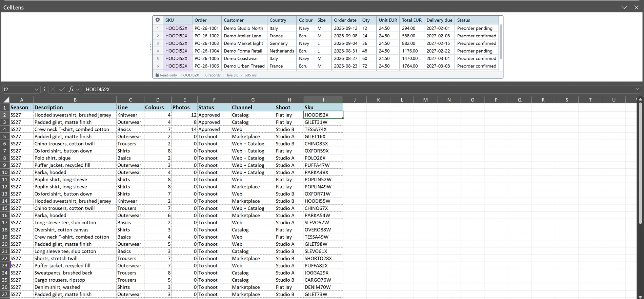Click the vertical dots beside the Name Box
This screenshot has width=644, height=299.
point(44,89)
